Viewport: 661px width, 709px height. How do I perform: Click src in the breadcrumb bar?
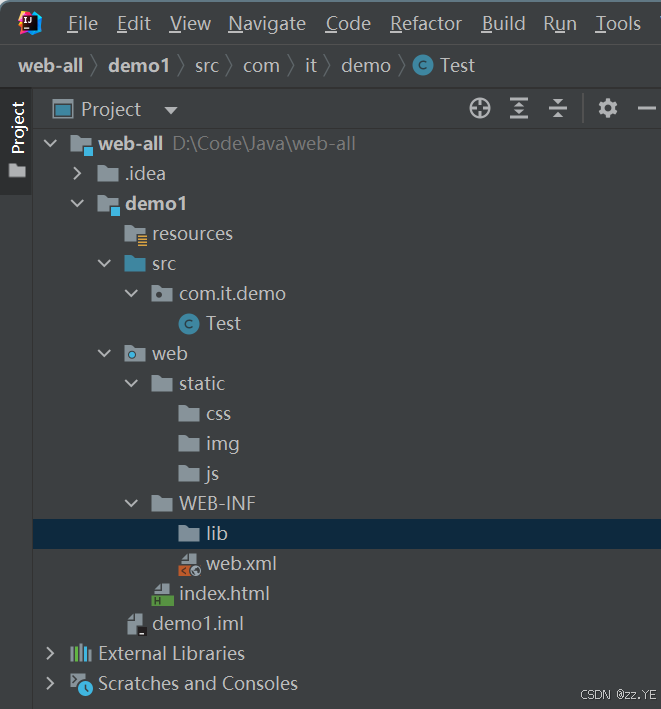coord(207,66)
